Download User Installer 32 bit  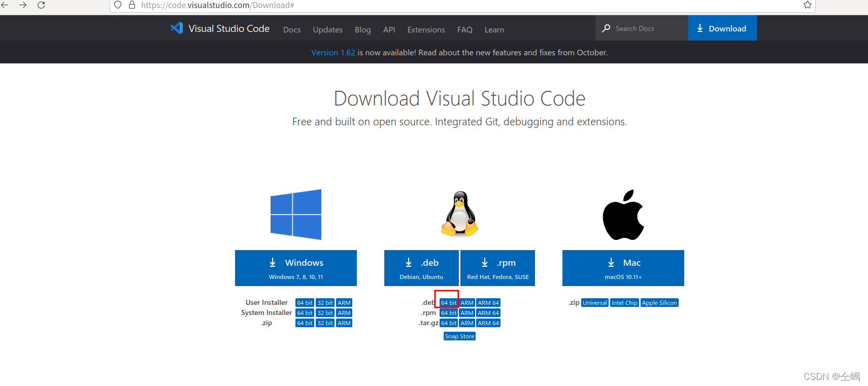click(x=325, y=303)
